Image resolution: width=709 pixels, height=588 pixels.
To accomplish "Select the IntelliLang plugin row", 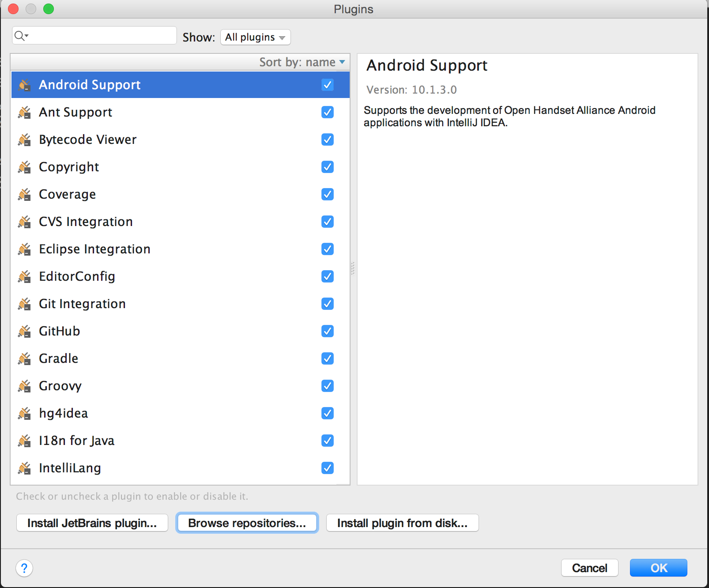I will pyautogui.click(x=180, y=468).
